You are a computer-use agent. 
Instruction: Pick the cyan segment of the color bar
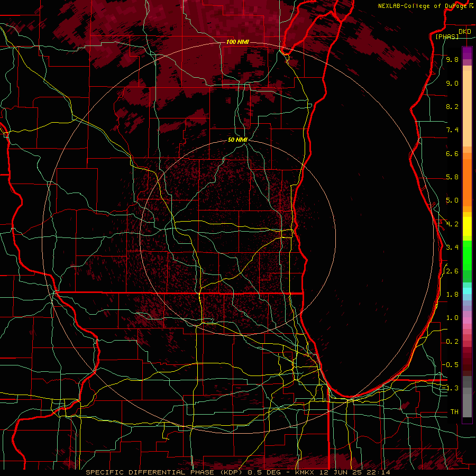click(x=467, y=291)
